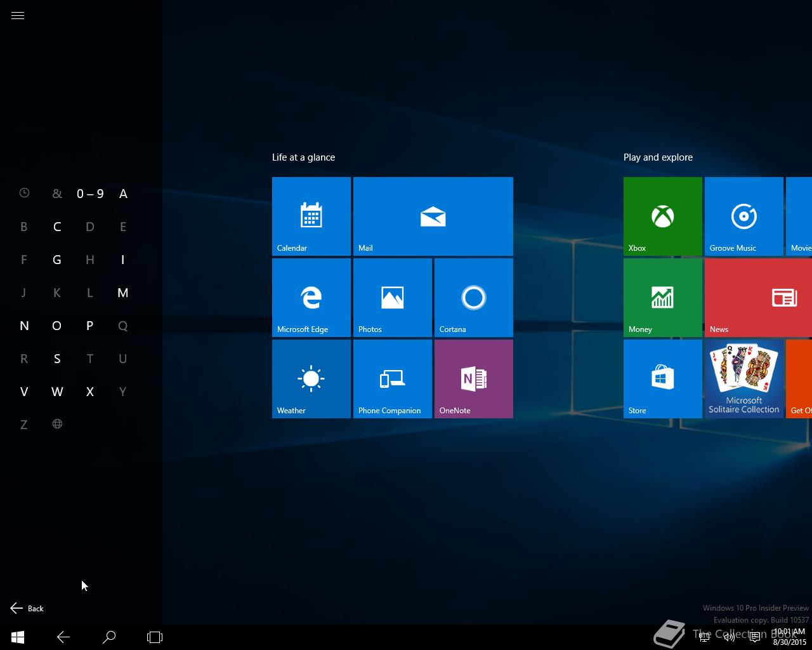Click the taskbar back arrow

63,637
